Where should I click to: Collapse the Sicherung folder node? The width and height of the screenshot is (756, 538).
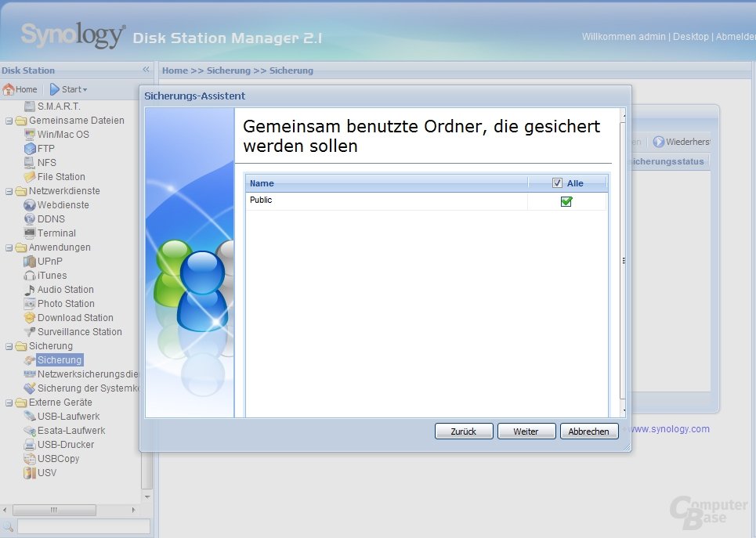[x=9, y=346]
